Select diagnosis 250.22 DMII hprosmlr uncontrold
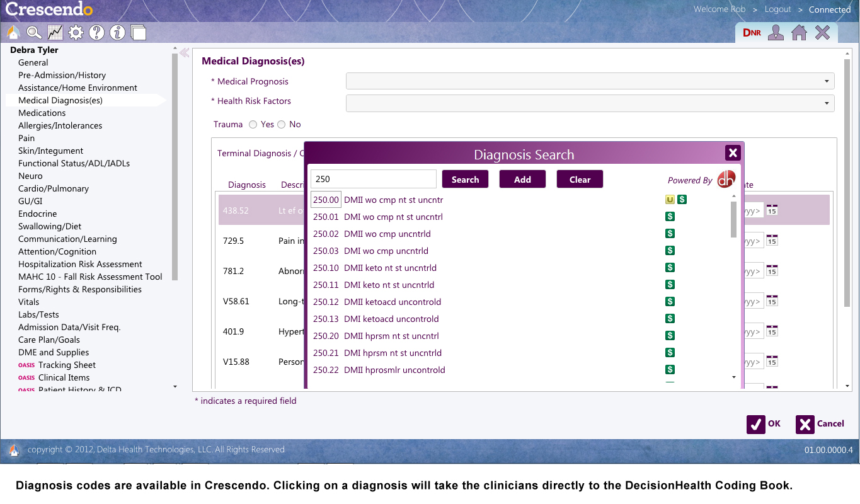 379,370
